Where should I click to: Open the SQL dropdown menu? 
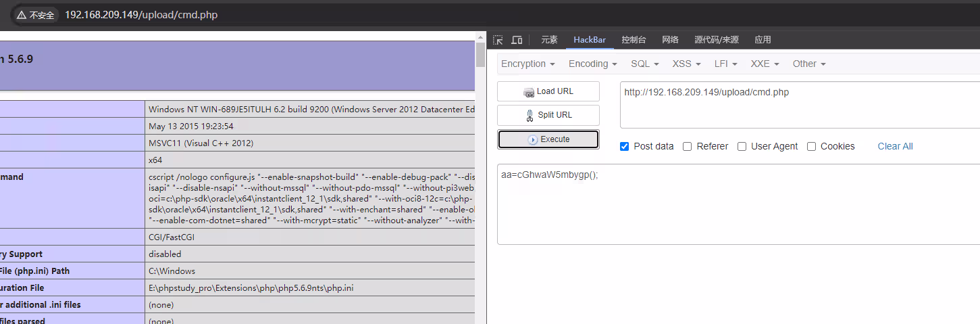pyautogui.click(x=644, y=64)
